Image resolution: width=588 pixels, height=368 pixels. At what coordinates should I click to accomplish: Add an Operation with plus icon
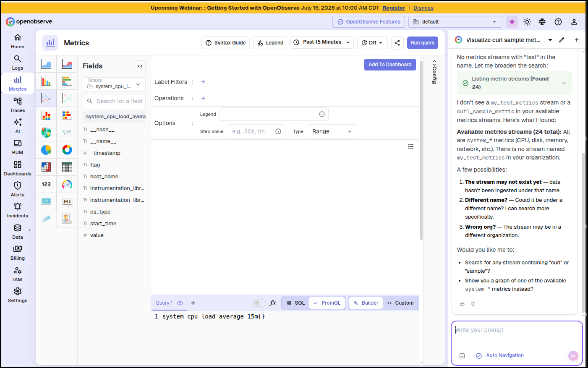pyautogui.click(x=203, y=98)
